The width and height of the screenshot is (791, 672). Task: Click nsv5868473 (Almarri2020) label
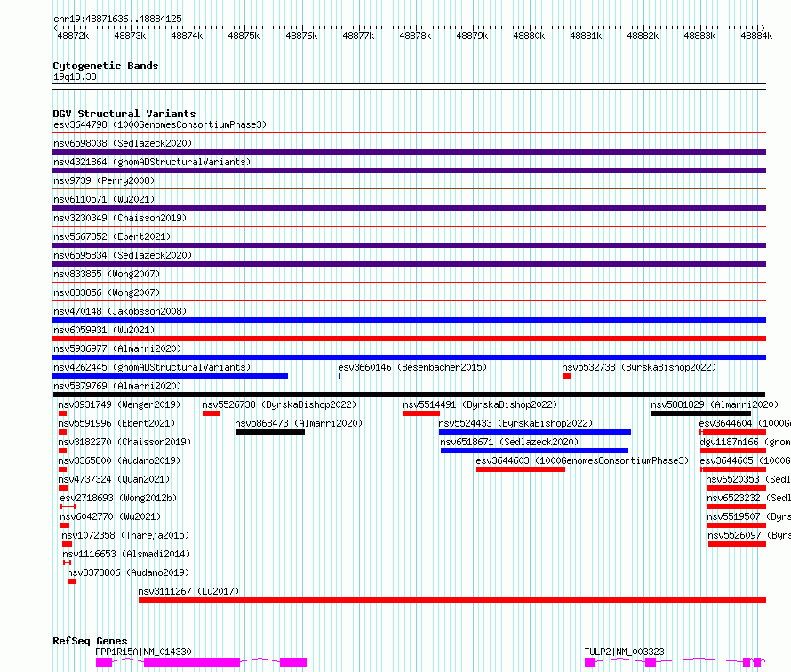299,423
